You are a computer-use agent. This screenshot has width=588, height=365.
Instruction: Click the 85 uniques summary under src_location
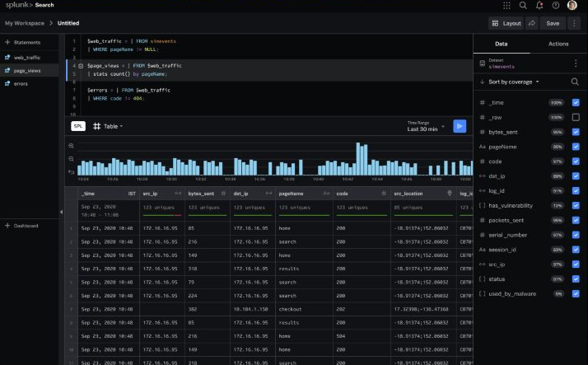pyautogui.click(x=408, y=208)
